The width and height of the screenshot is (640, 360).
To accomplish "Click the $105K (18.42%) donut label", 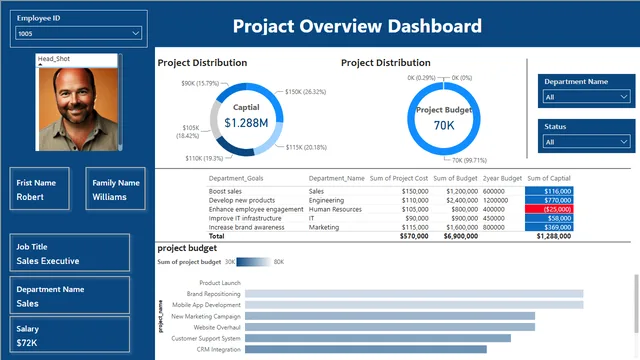I will tap(188, 132).
